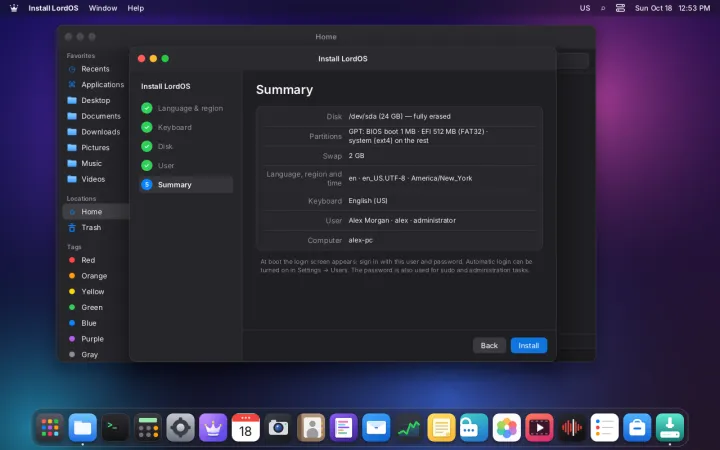Screen dimensions: 720x450
Task: Select the Purple tag in sidebar
Action: pos(95,339)
